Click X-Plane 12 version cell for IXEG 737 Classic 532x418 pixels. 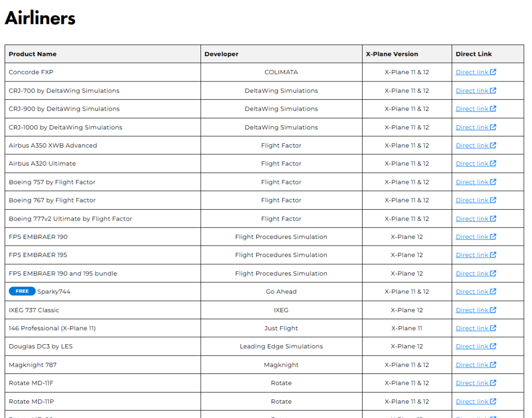(407, 310)
